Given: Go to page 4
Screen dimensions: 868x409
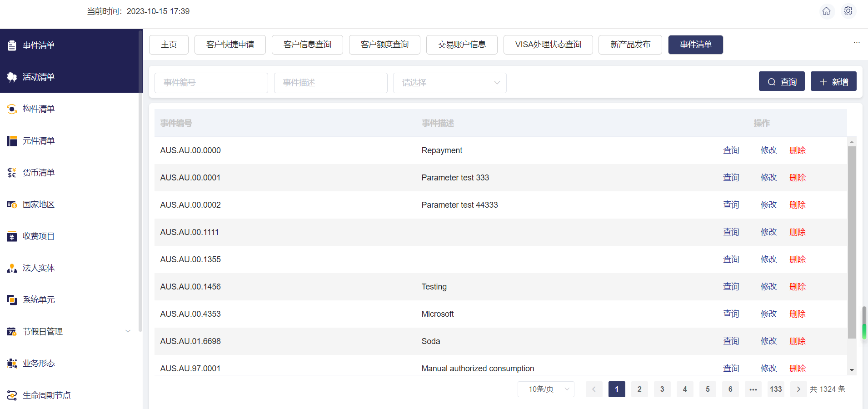Looking at the screenshot, I should point(685,389).
